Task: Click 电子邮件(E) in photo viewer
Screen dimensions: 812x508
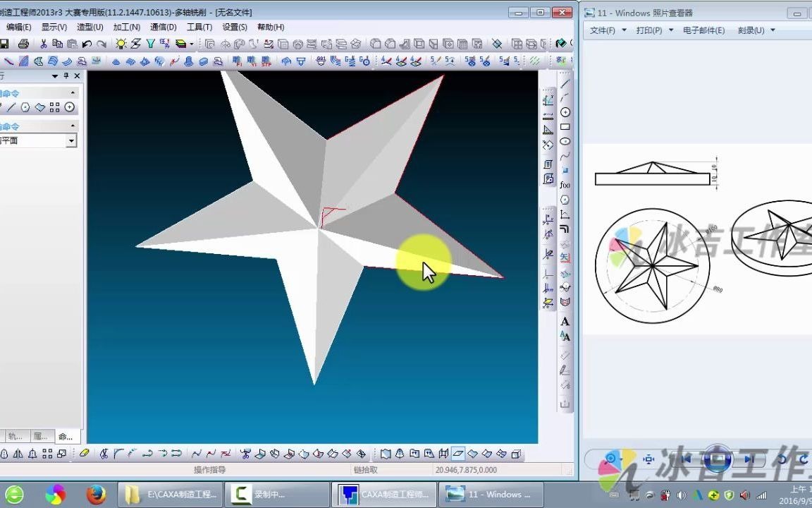Action: point(703,30)
